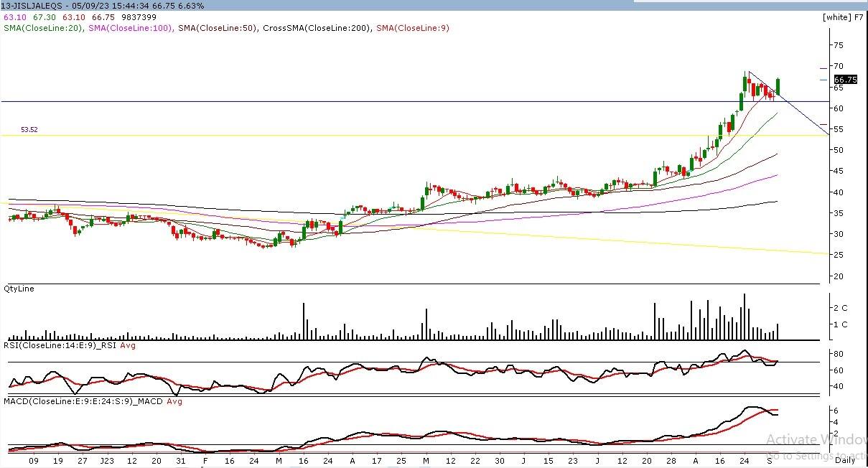Click the red Avg label beside RSI

coord(128,345)
